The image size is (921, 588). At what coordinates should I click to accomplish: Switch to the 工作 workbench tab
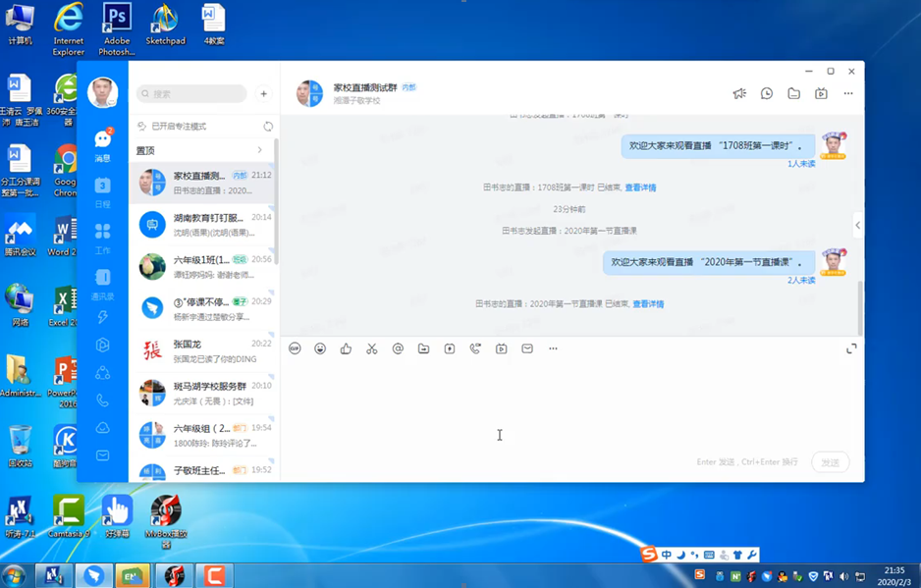102,236
